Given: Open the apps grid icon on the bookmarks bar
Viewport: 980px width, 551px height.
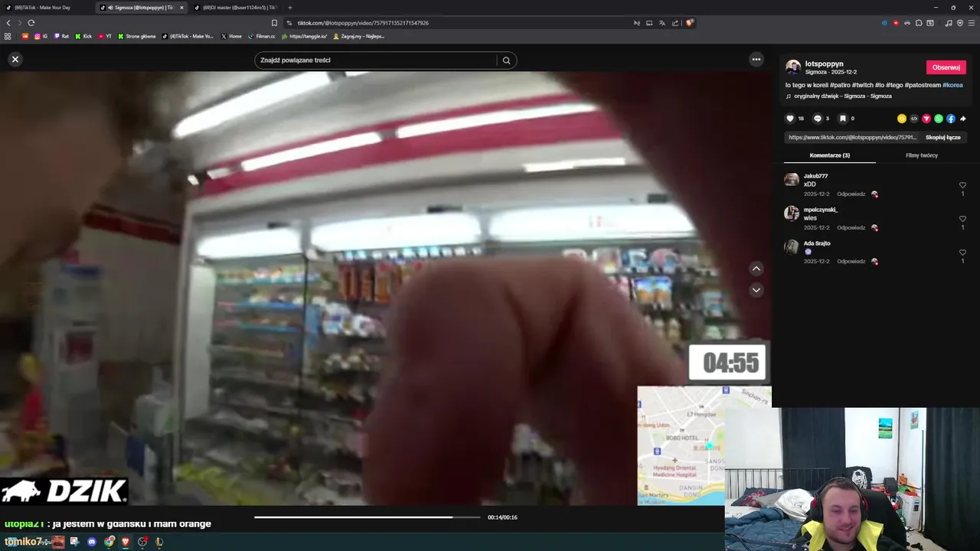Looking at the screenshot, I should 8,36.
